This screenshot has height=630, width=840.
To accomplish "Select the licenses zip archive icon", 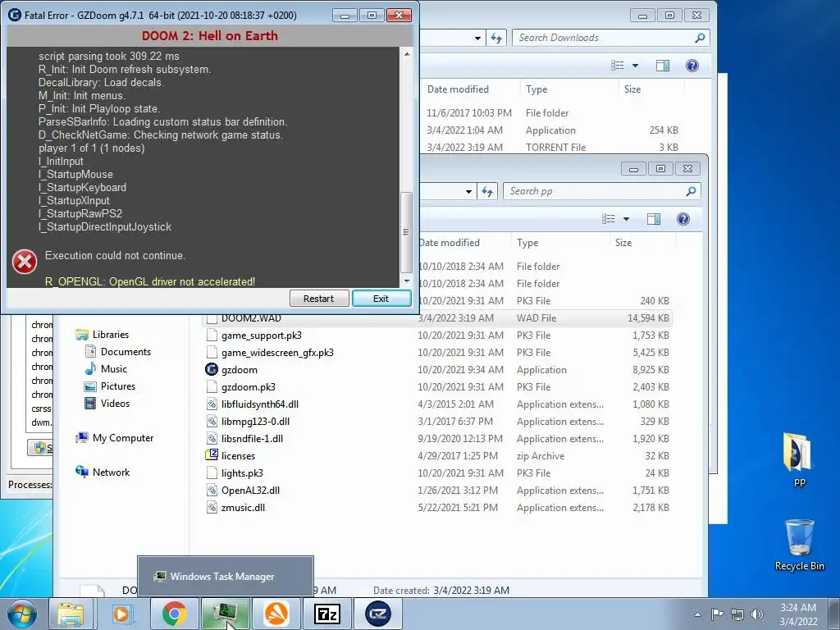I will (x=212, y=455).
